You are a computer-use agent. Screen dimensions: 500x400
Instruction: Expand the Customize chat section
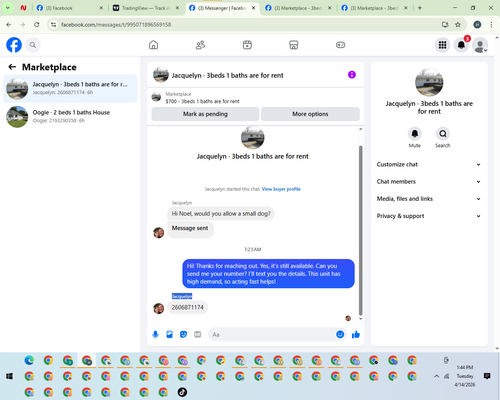click(x=429, y=164)
